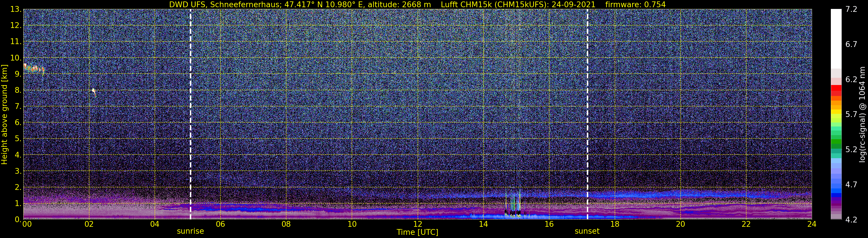
Task: Click the colorbar value 6.2
Action: click(851, 79)
